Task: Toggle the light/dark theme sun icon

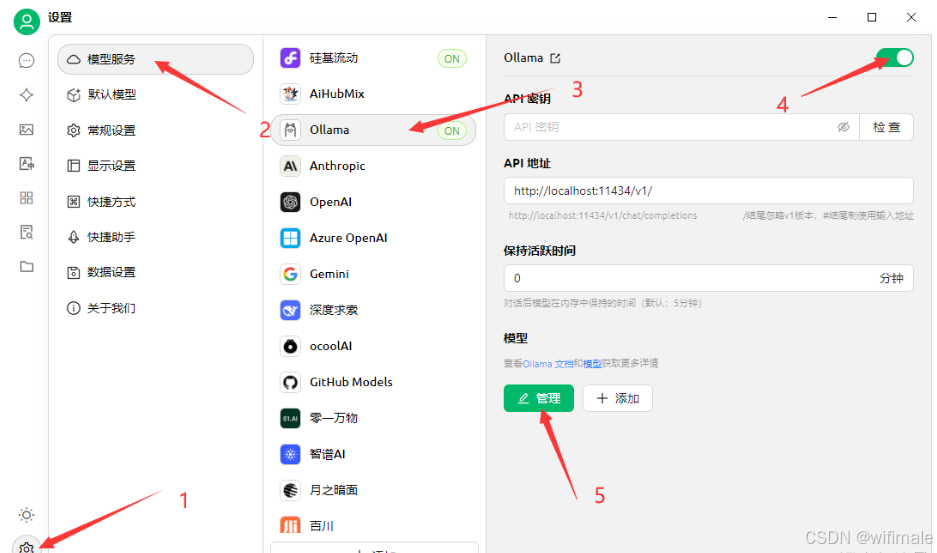Action: (26, 515)
